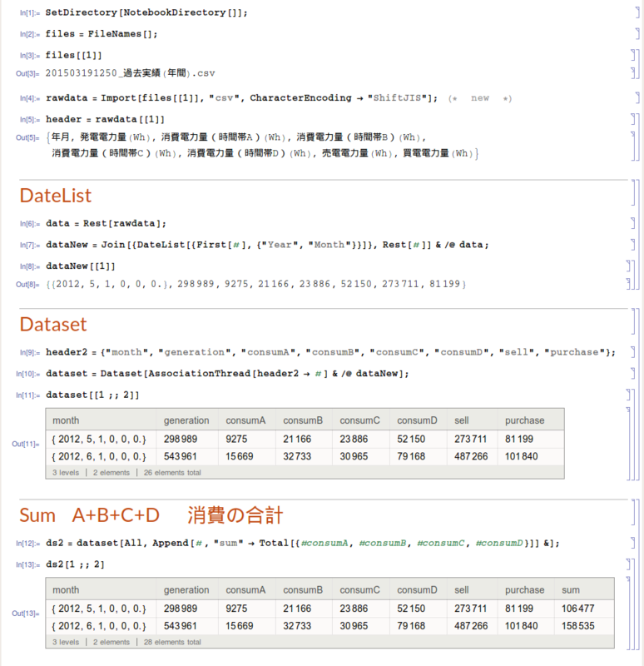Viewport: 644px width, 666px height.
Task: Select the In[1] cell bracket
Action: 637,12
